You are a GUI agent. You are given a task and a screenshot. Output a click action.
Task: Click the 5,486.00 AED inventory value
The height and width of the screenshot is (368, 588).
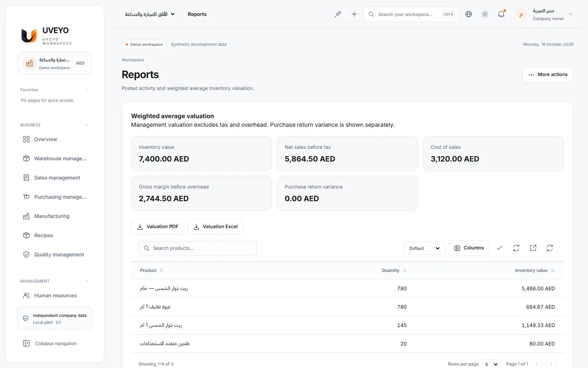pos(538,289)
